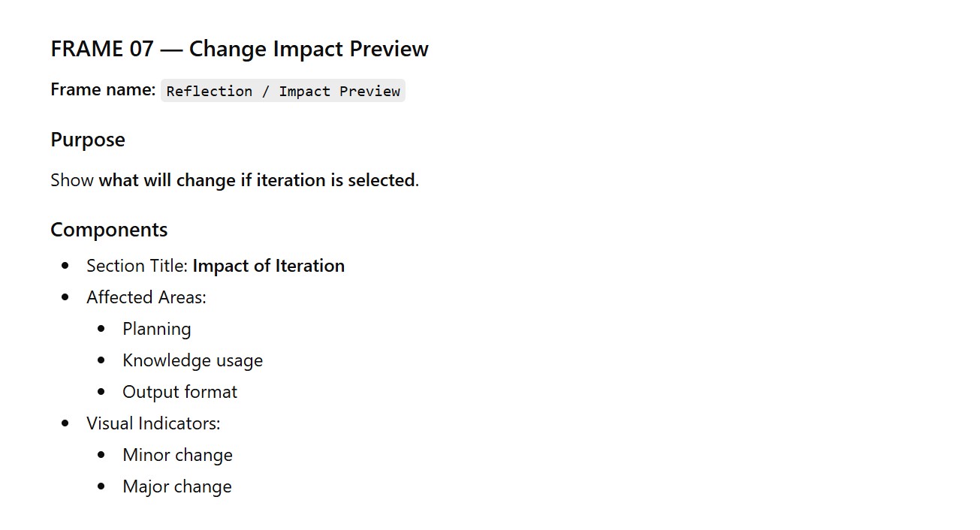Click the Section Title label
Image resolution: width=980 pixels, height=530 pixels.
[137, 266]
